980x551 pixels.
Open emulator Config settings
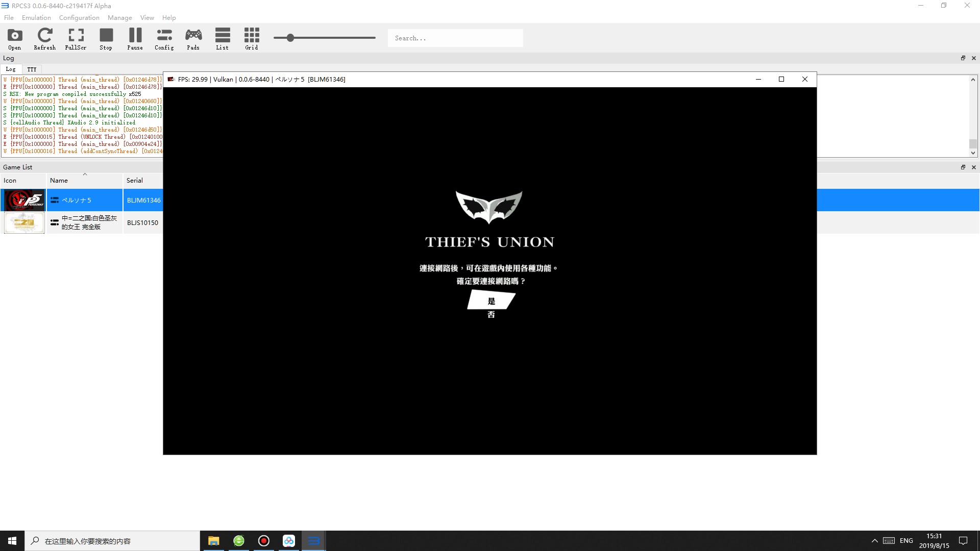tap(164, 38)
